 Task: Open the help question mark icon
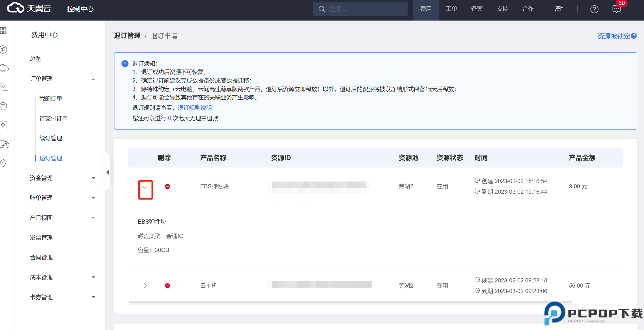click(x=594, y=9)
